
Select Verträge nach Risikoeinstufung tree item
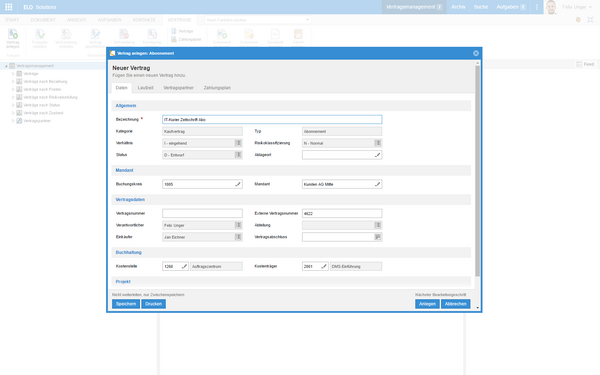pyautogui.click(x=50, y=97)
